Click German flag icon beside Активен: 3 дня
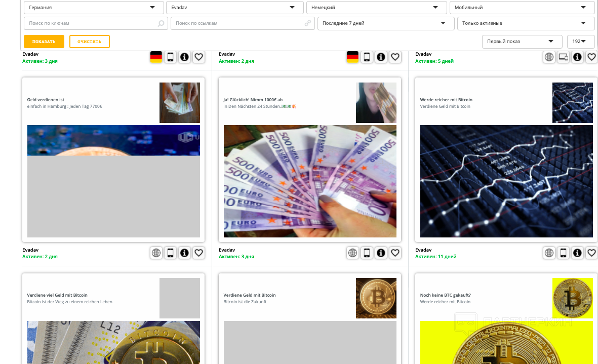Image resolution: width=598 pixels, height=364 pixels. (156, 57)
